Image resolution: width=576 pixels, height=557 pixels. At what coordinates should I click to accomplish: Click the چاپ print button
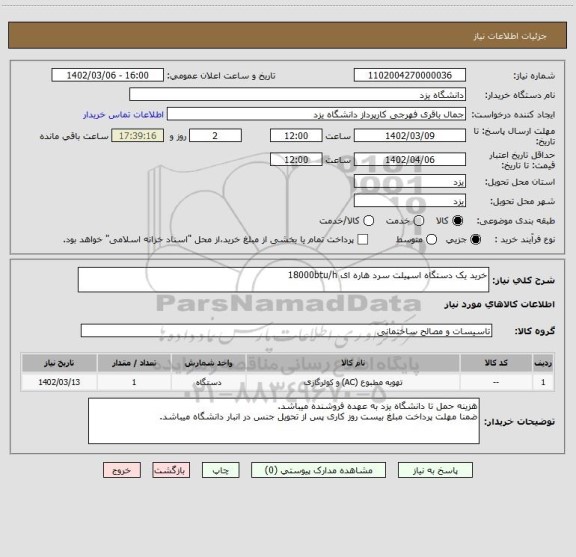[x=221, y=470]
